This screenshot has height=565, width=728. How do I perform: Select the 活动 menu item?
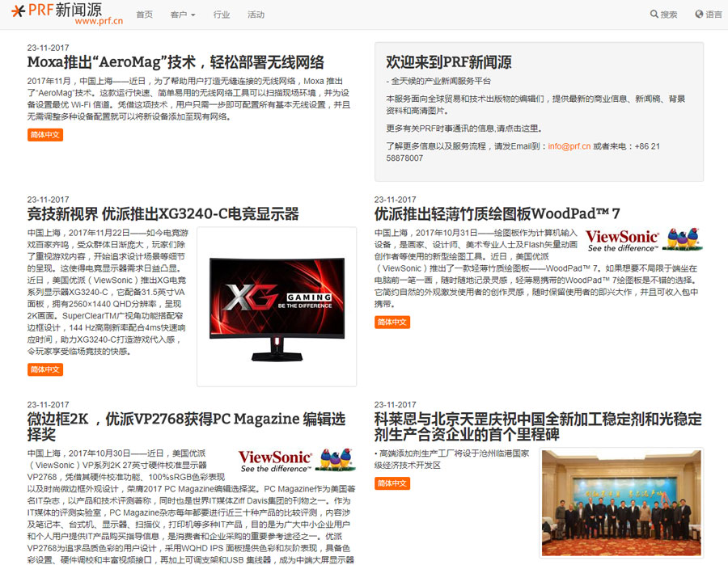pyautogui.click(x=256, y=15)
